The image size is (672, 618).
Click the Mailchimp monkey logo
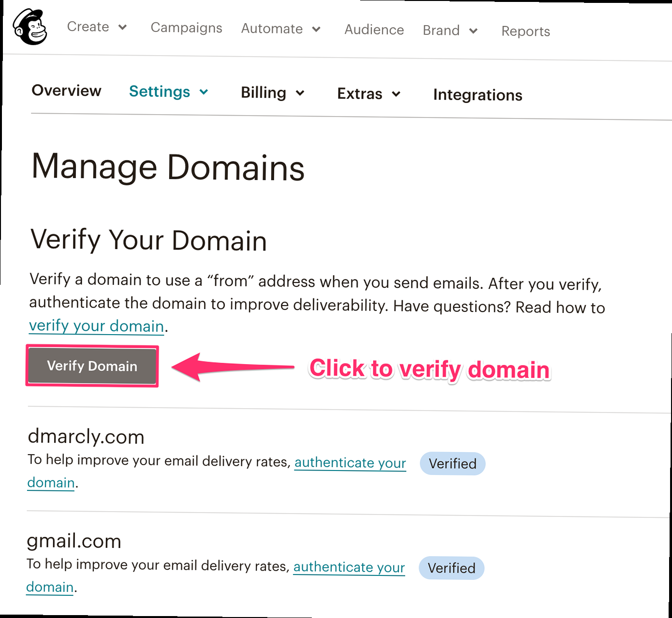tap(30, 28)
